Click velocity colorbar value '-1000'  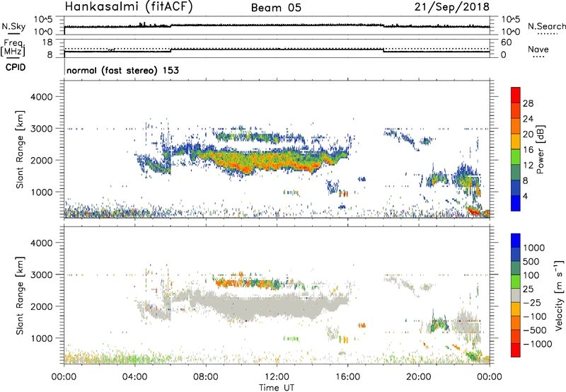[x=538, y=344]
